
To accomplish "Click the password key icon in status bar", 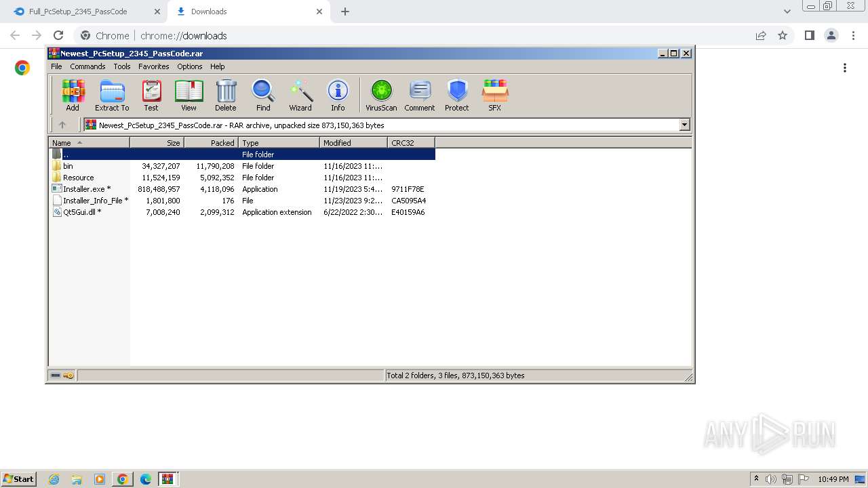I will tap(68, 375).
